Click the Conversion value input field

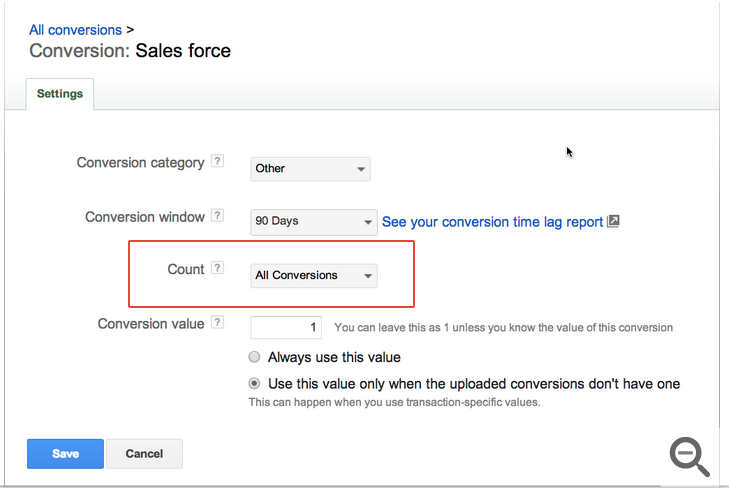286,327
